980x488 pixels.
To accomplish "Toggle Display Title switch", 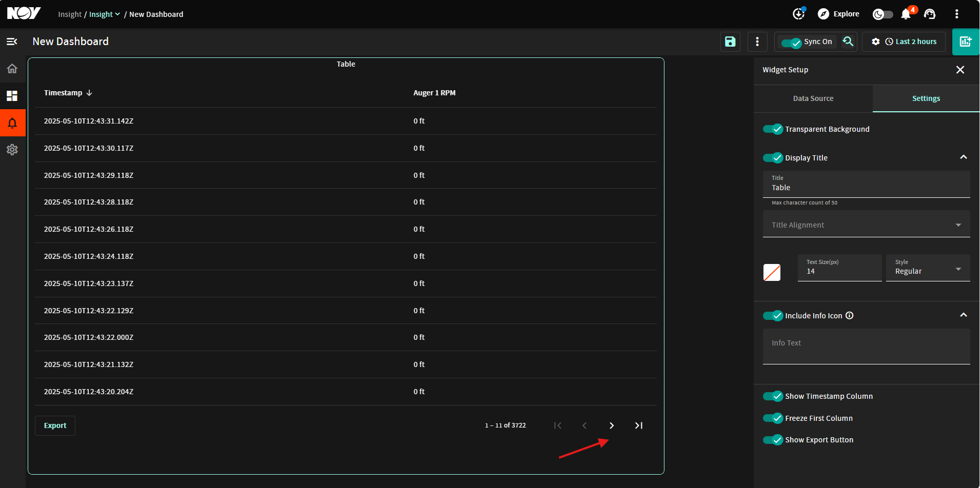I will pyautogui.click(x=773, y=158).
